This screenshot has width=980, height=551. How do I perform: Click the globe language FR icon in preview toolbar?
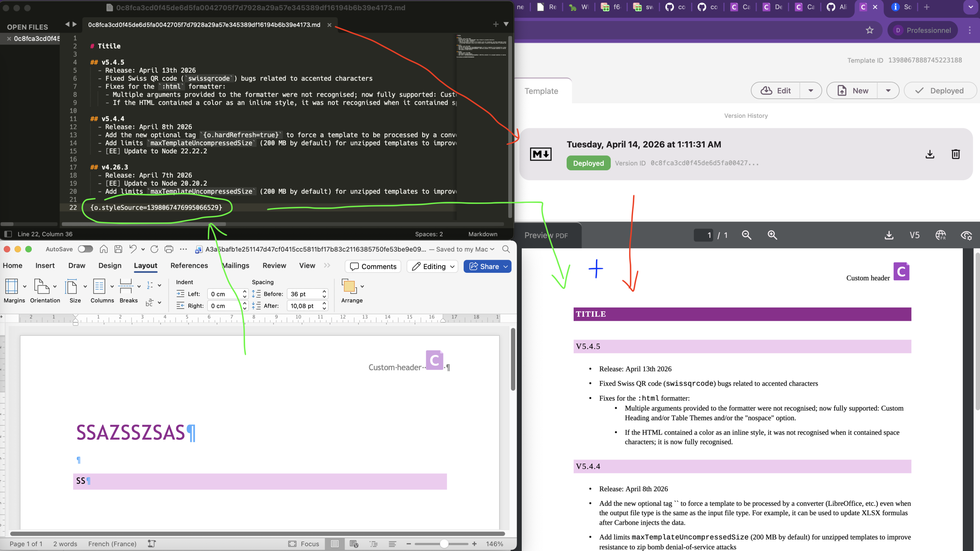coord(941,235)
